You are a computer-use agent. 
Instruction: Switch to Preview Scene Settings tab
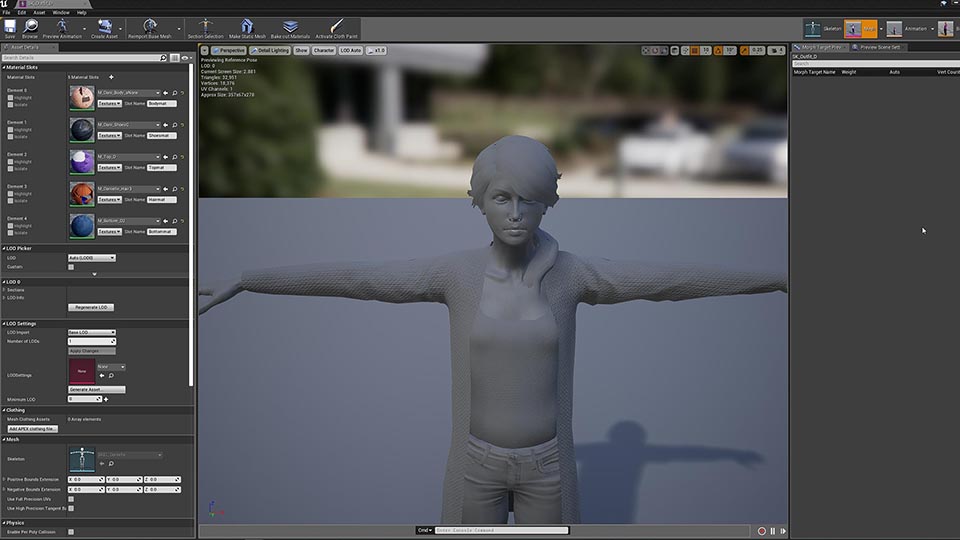click(x=877, y=47)
